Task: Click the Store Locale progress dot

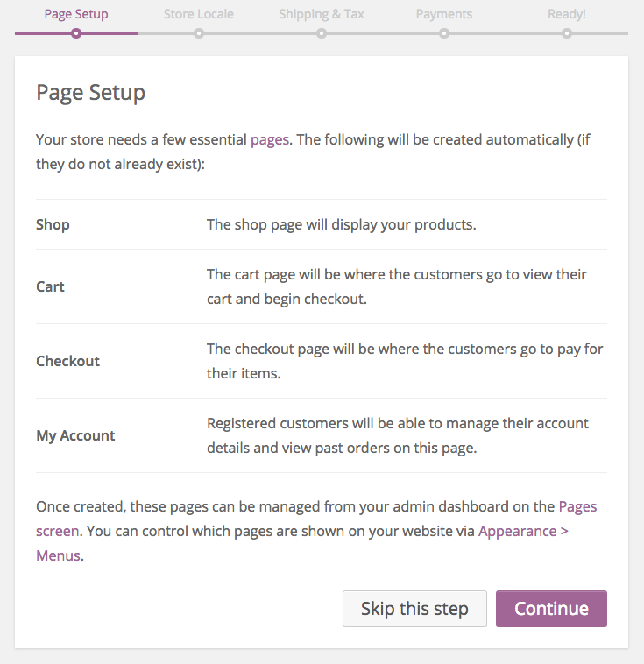Action: tap(199, 33)
